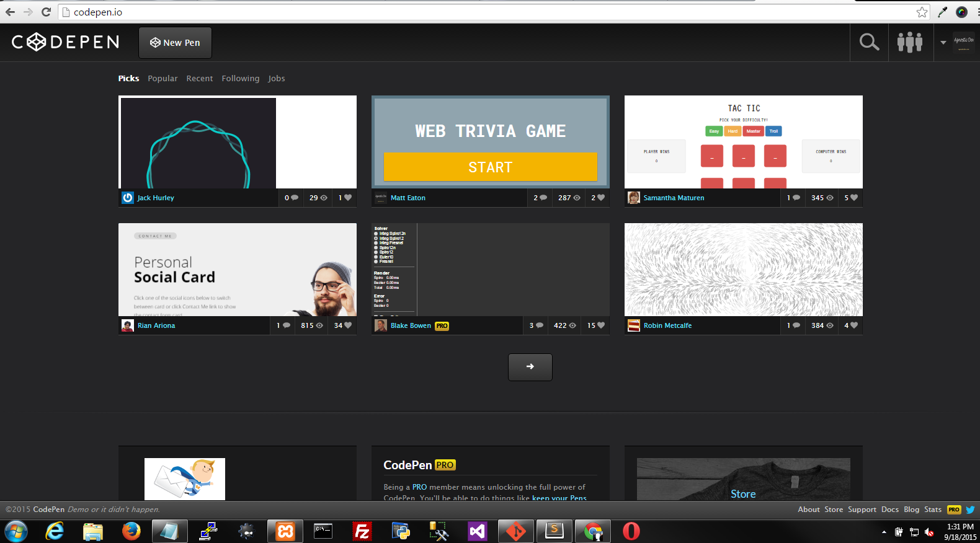
Task: Open Robin Metcalfe's swirl pen preview
Action: coord(744,270)
